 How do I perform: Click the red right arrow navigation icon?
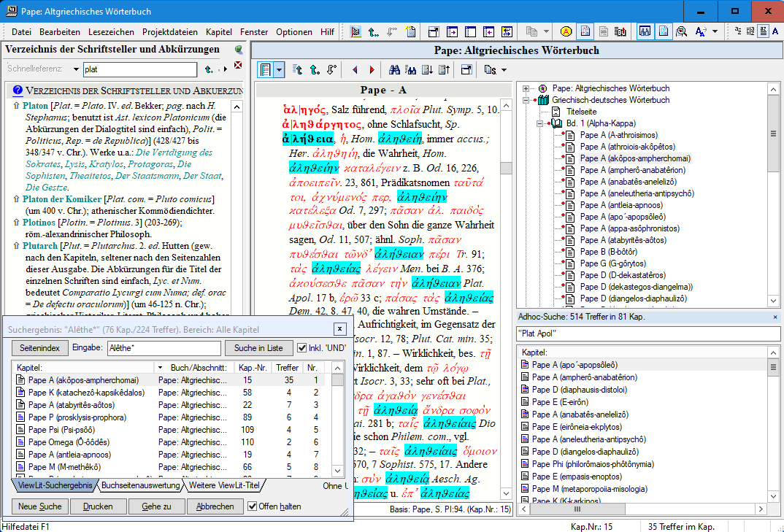pyautogui.click(x=372, y=70)
